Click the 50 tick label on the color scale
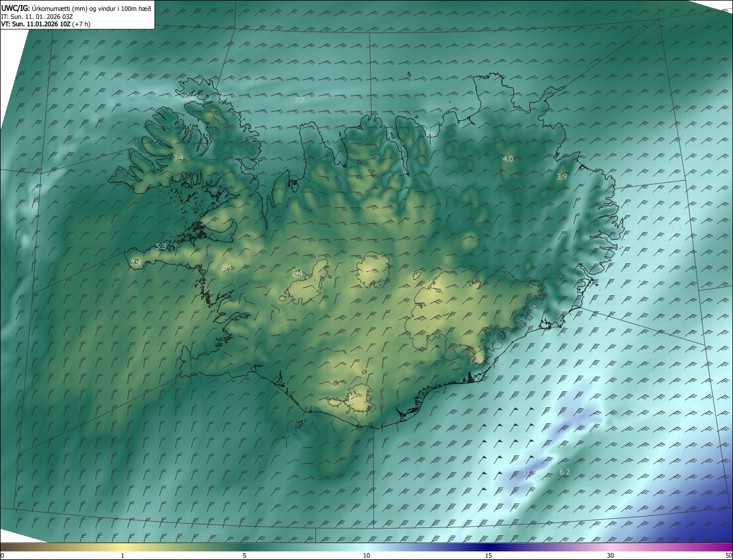 click(x=728, y=556)
